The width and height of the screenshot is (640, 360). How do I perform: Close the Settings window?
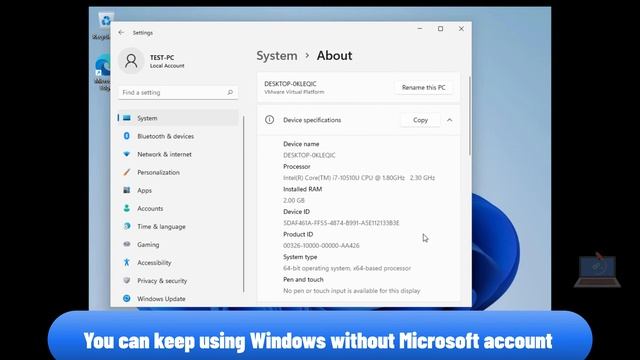tap(461, 29)
